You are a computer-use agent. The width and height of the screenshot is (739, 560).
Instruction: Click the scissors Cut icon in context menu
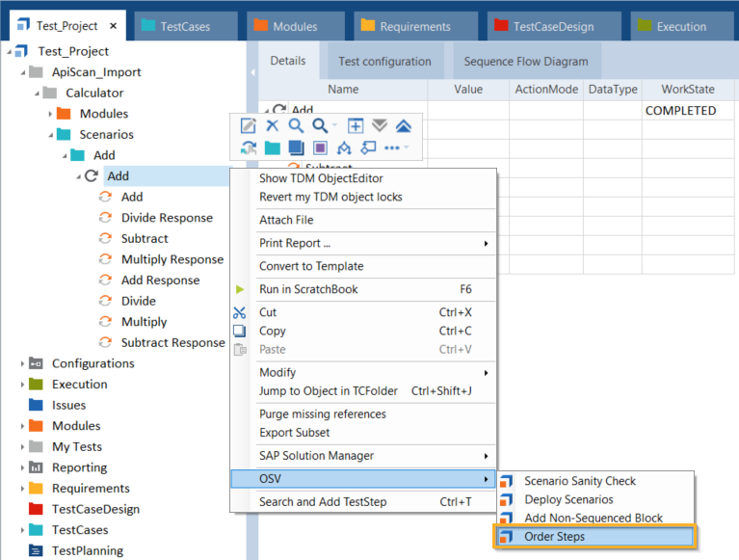click(240, 312)
